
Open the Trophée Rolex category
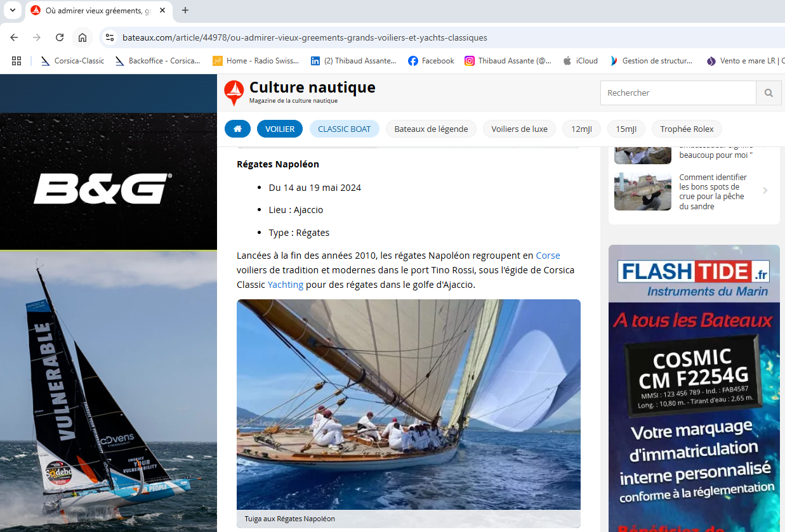687,129
